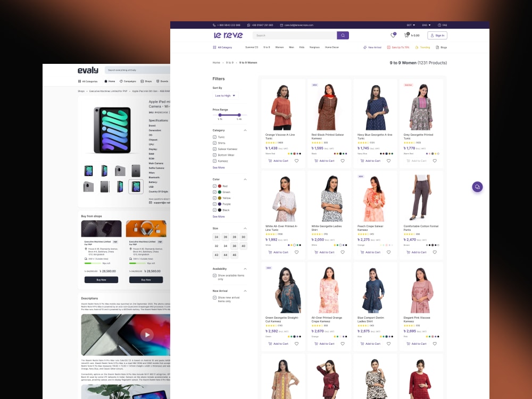
Task: Wishlist the Navy Blue Georgette A-line Tunic
Action: (389, 161)
